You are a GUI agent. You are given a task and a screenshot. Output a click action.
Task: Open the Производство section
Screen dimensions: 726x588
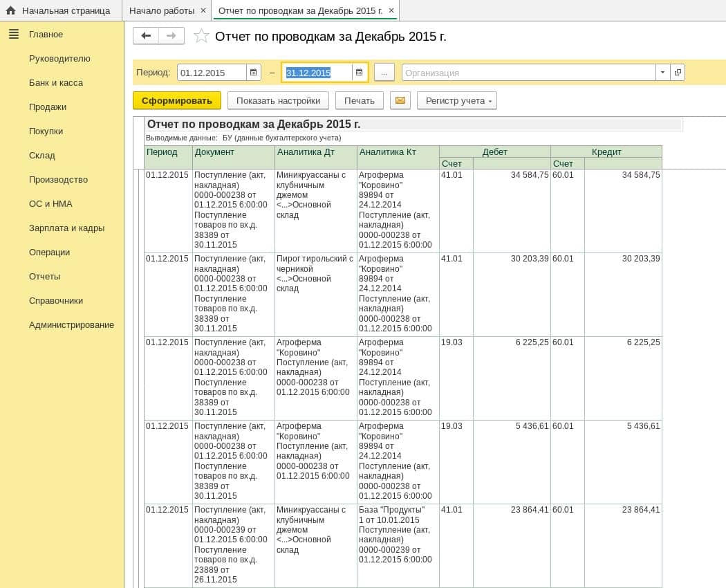coord(58,179)
